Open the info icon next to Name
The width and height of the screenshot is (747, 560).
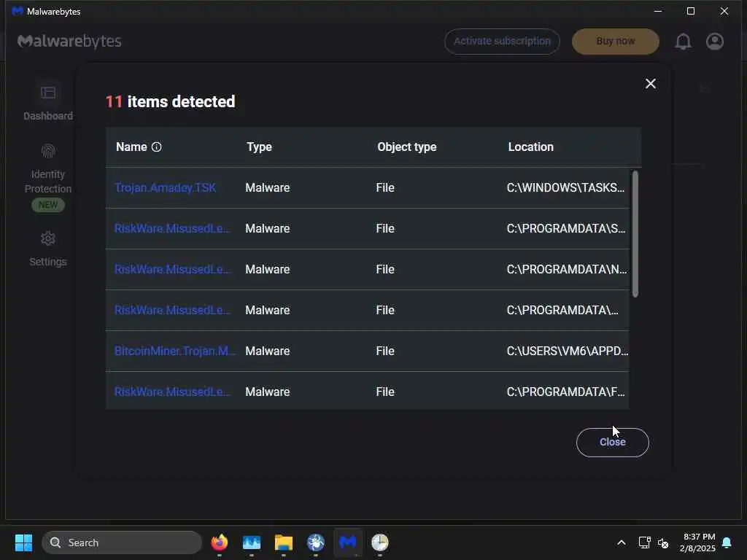click(156, 147)
